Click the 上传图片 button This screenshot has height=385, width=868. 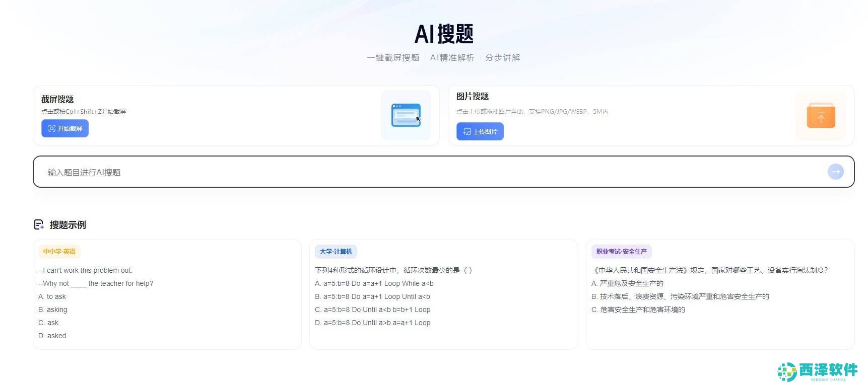[x=480, y=131]
